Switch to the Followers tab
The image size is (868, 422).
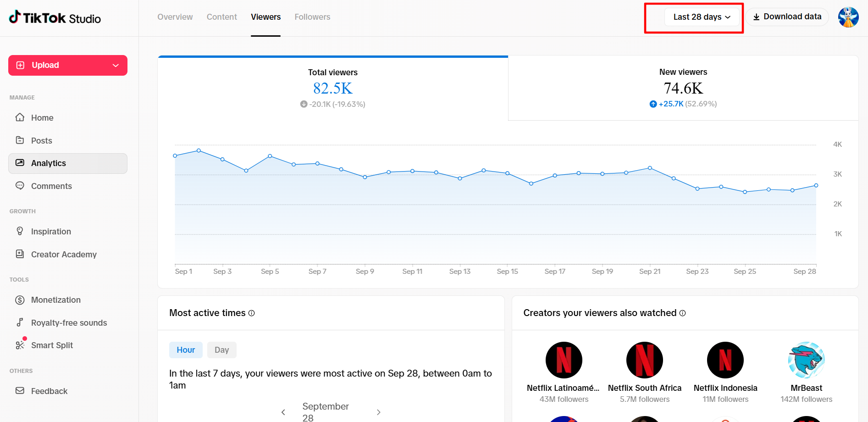312,17
